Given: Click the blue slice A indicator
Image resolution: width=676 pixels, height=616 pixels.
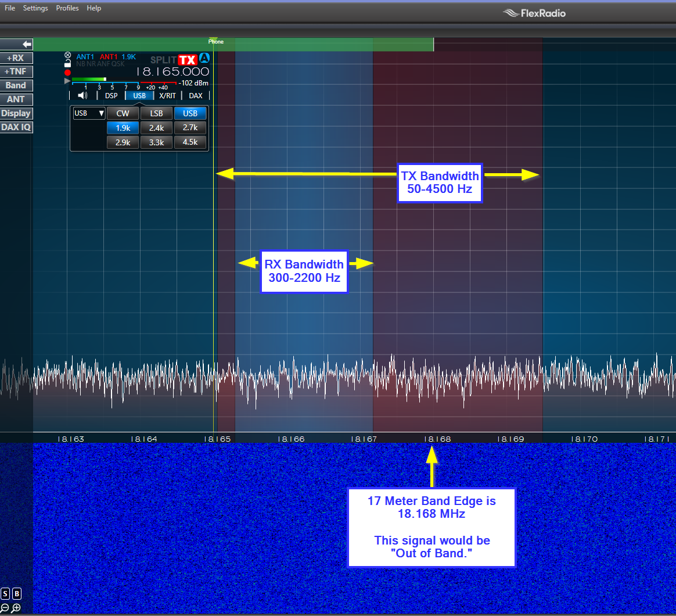Looking at the screenshot, I should point(204,58).
